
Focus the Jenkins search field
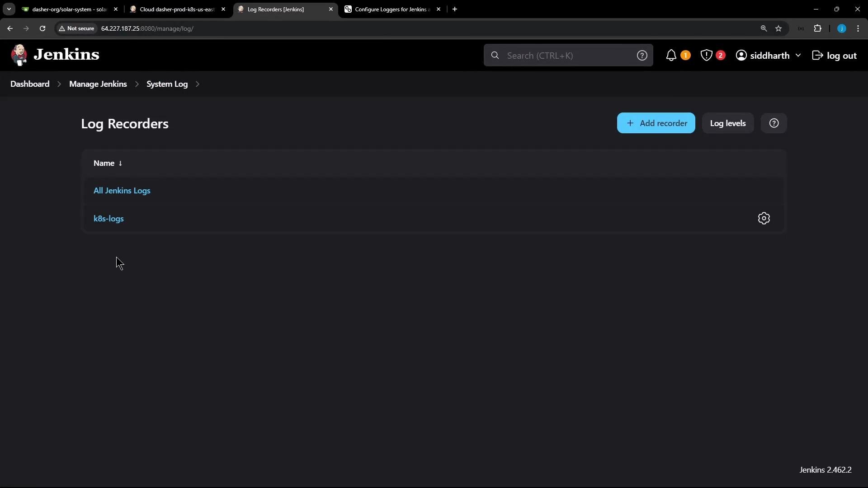[x=568, y=56]
